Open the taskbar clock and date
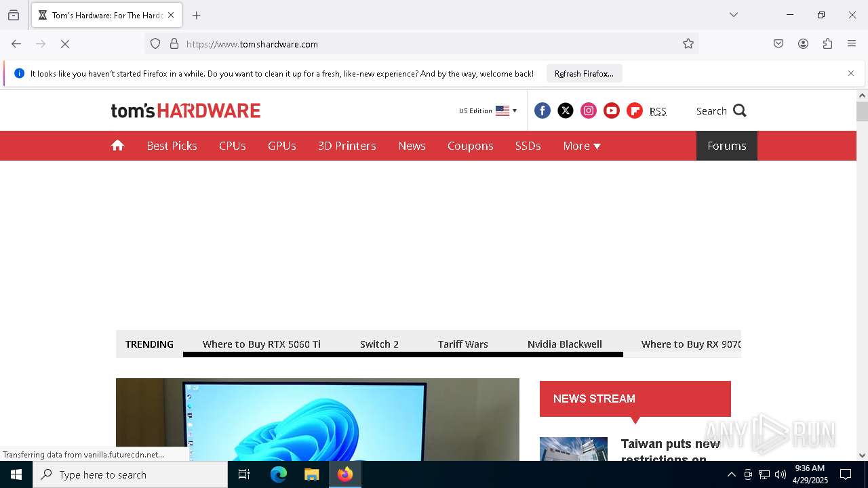 click(x=810, y=474)
